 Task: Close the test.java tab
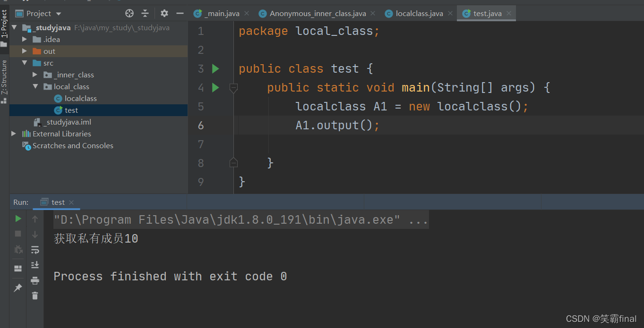509,13
